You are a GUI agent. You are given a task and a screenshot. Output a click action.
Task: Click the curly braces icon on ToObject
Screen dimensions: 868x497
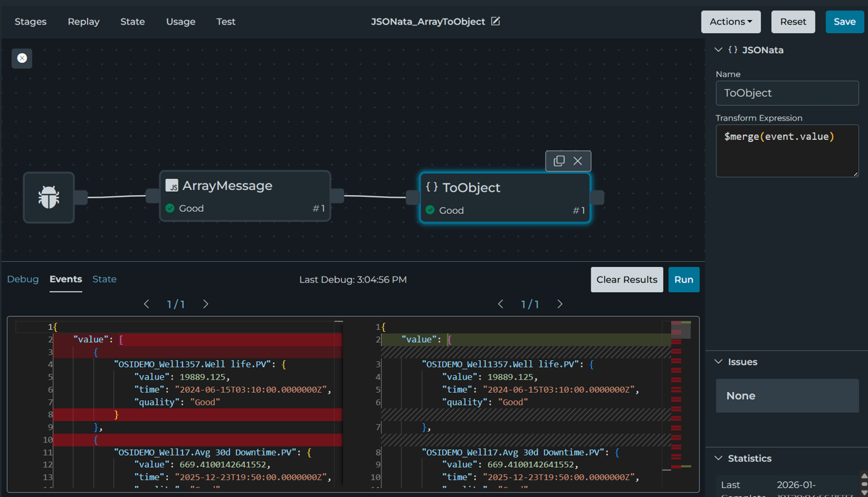click(x=432, y=187)
